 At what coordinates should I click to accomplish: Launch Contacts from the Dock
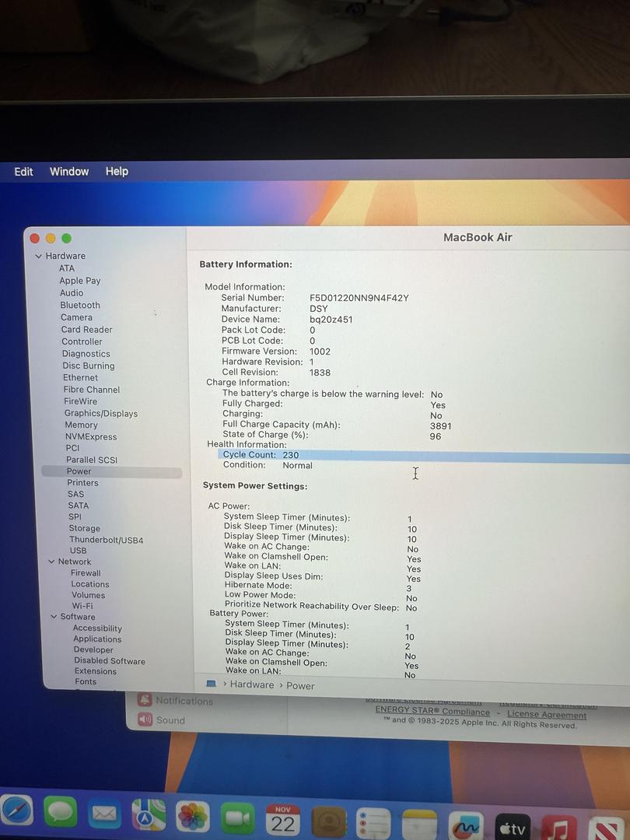click(328, 821)
